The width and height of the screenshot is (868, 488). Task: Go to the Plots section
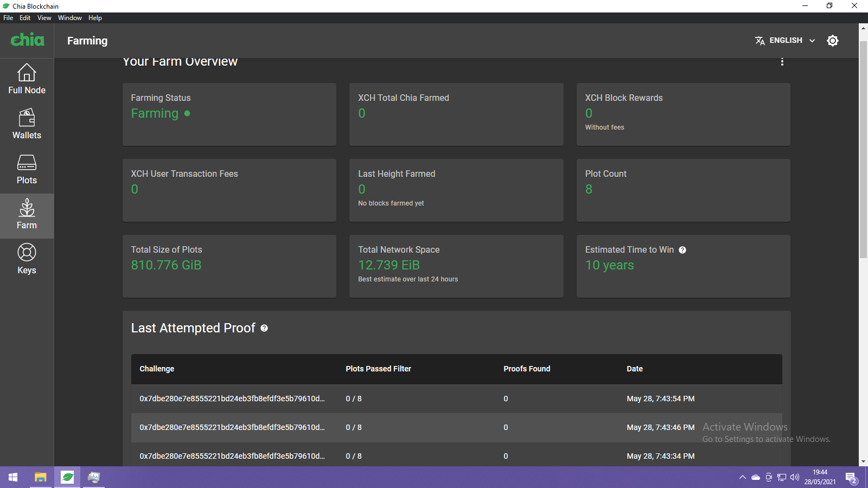[27, 171]
